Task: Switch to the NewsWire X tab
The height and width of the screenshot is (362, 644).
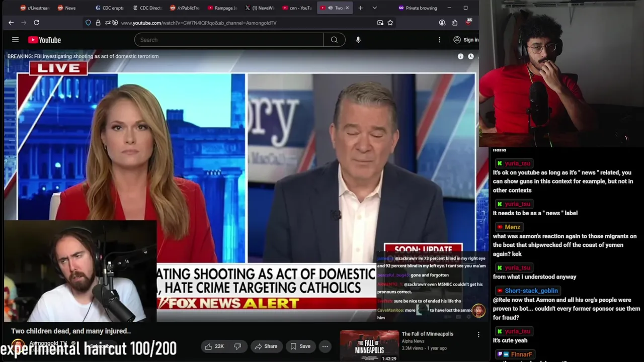Action: click(260, 8)
